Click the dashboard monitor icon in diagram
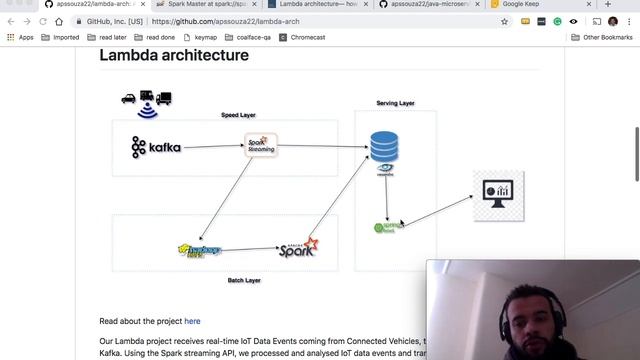The image size is (640, 360). 498,196
